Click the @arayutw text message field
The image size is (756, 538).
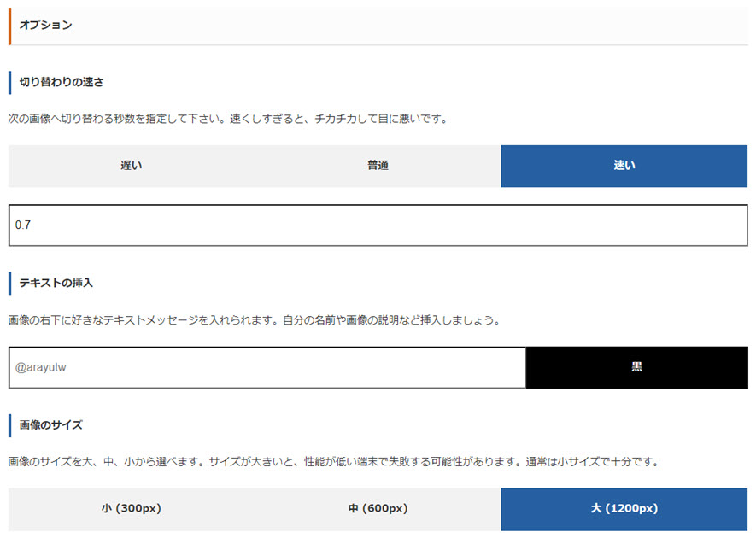click(265, 366)
